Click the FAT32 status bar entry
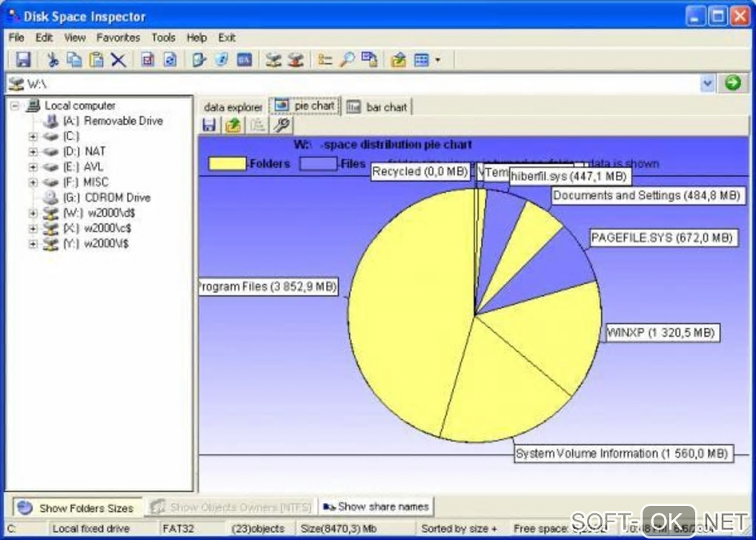 point(178,529)
